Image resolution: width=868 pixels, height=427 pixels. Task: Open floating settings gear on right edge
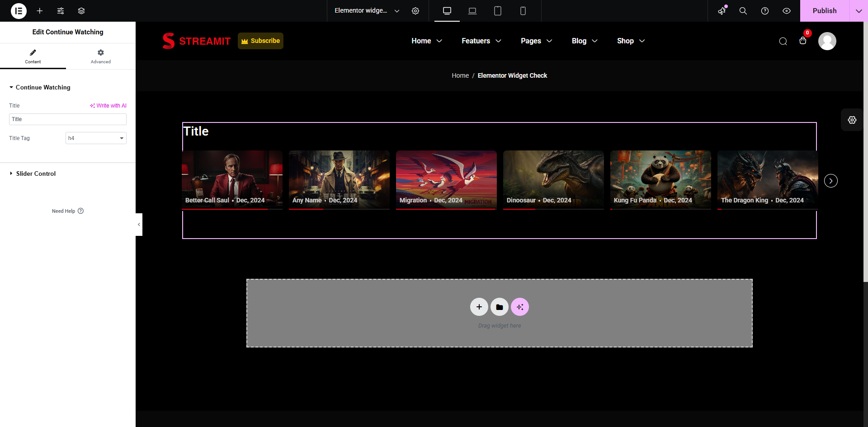(x=852, y=120)
